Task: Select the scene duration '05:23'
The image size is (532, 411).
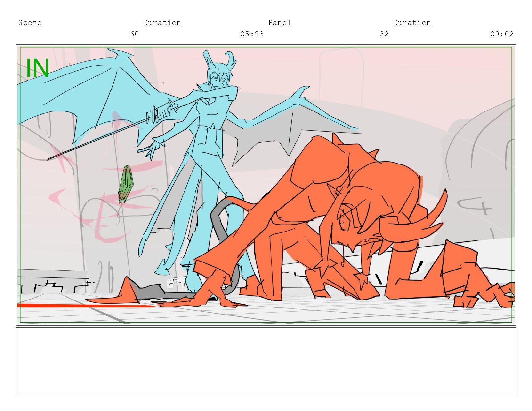Action: (x=252, y=34)
